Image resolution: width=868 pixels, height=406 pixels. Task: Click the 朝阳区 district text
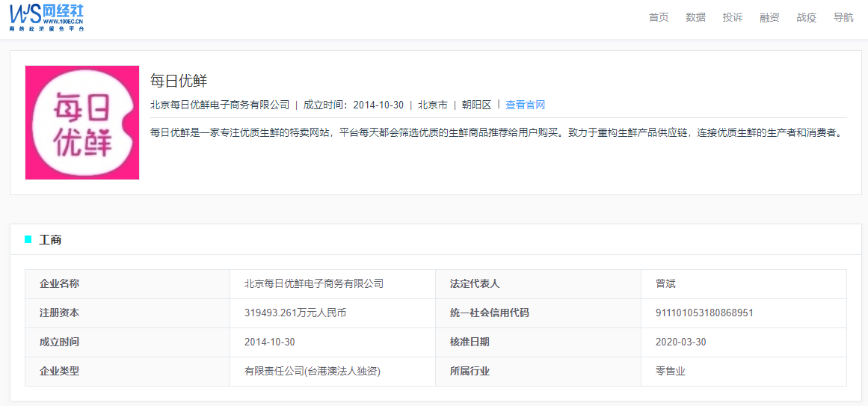tap(477, 105)
